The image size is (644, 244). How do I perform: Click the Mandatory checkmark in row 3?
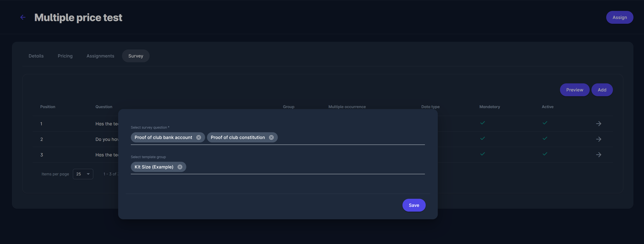click(x=482, y=154)
